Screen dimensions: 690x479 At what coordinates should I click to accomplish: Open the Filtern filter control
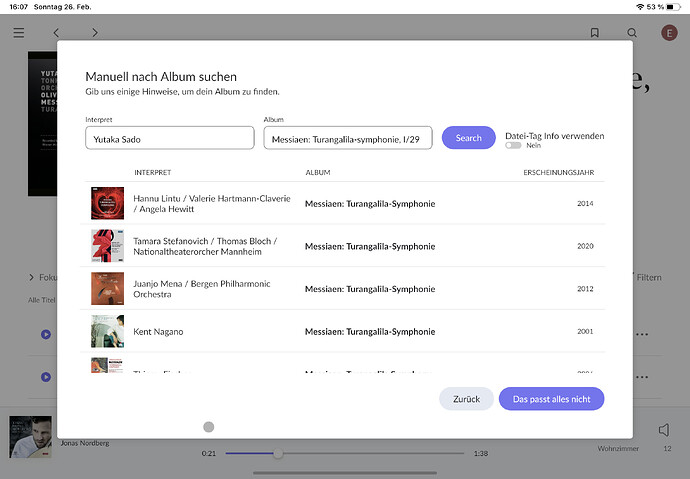point(645,277)
